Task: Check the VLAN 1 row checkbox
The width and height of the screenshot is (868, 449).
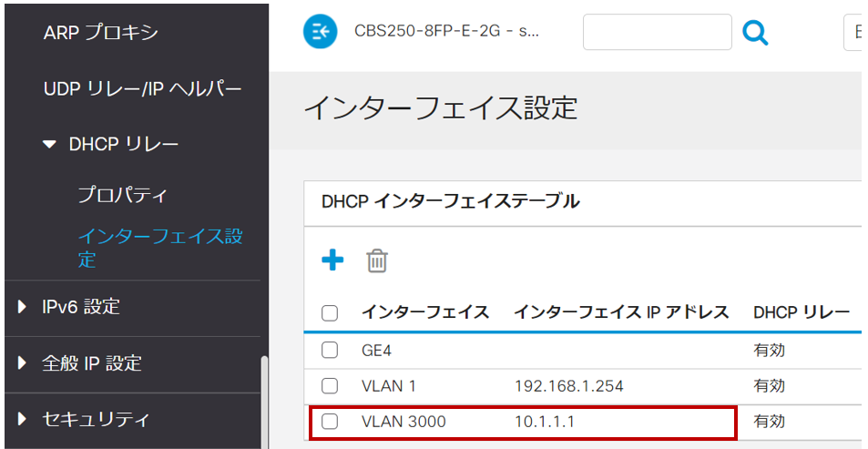Action: (330, 386)
